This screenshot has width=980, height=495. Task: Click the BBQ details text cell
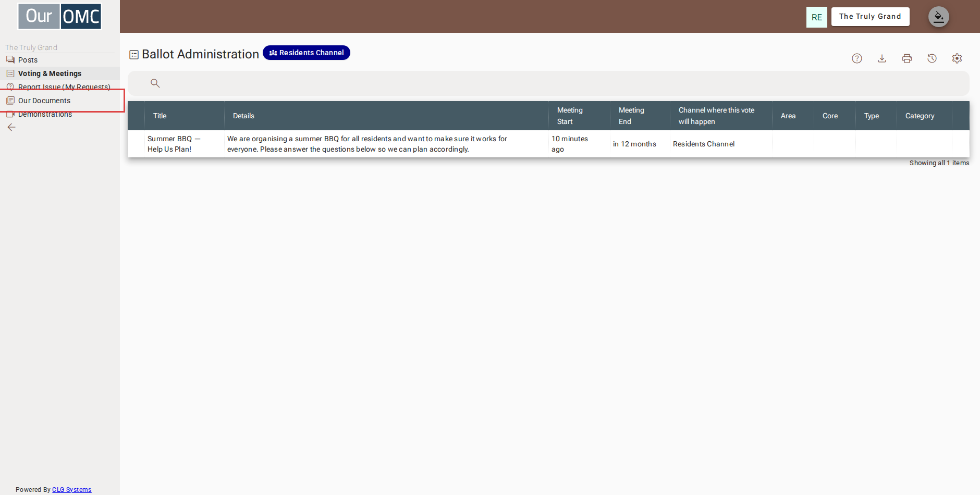pyautogui.click(x=386, y=144)
